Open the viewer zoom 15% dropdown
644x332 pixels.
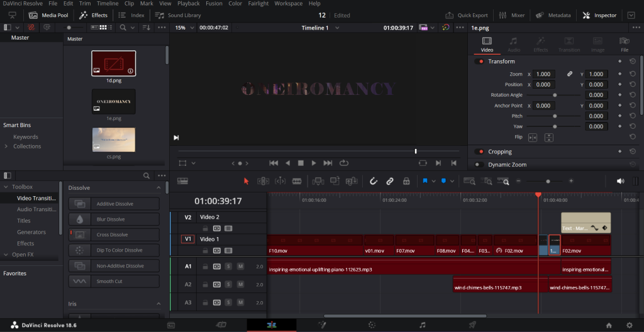click(x=185, y=28)
